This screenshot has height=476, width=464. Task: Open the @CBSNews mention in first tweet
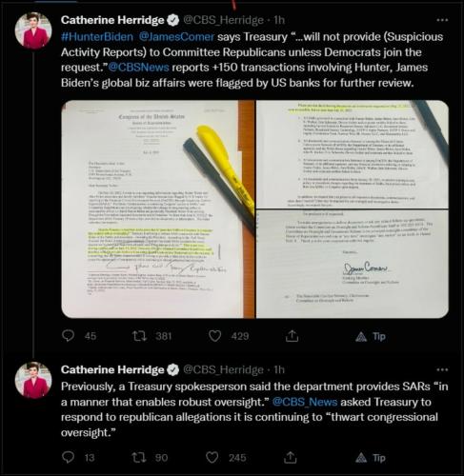tap(138, 68)
